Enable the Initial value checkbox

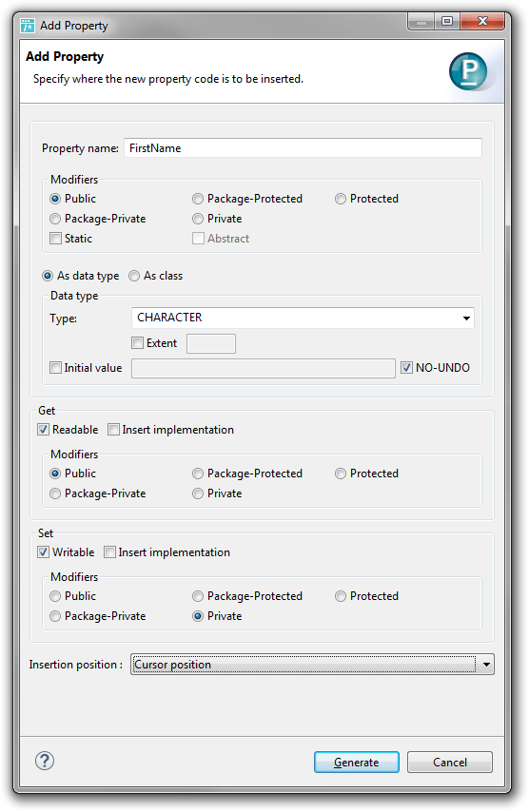point(55,368)
